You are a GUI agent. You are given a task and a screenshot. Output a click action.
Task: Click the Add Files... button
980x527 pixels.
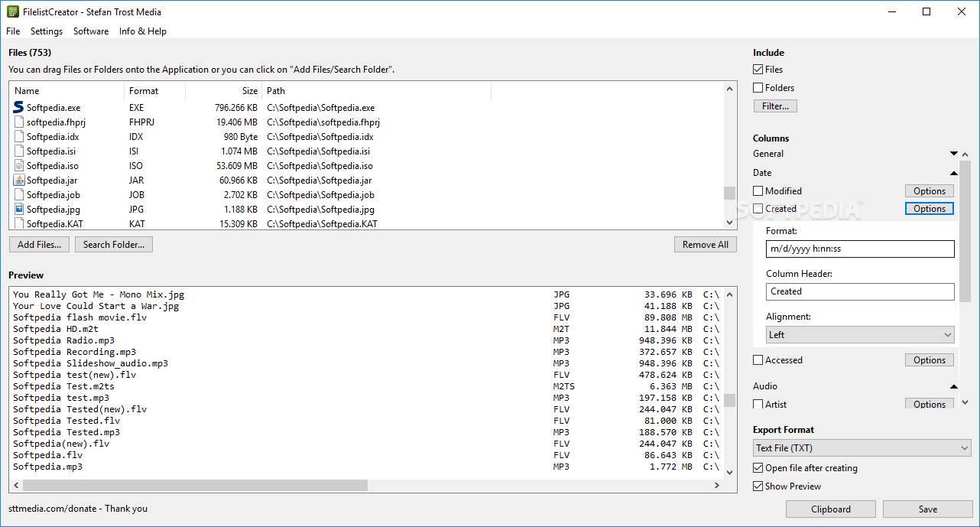coord(40,245)
